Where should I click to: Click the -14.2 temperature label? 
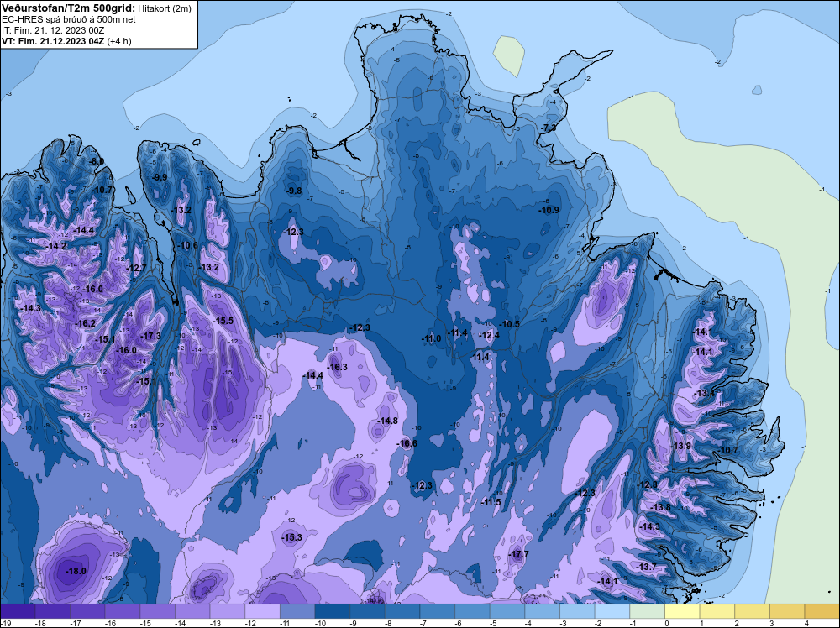pyautogui.click(x=55, y=247)
